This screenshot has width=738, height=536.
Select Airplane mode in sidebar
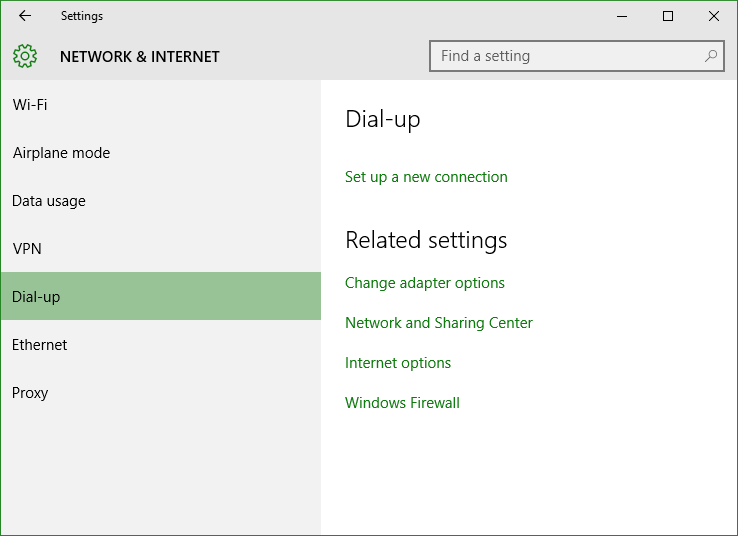161,152
